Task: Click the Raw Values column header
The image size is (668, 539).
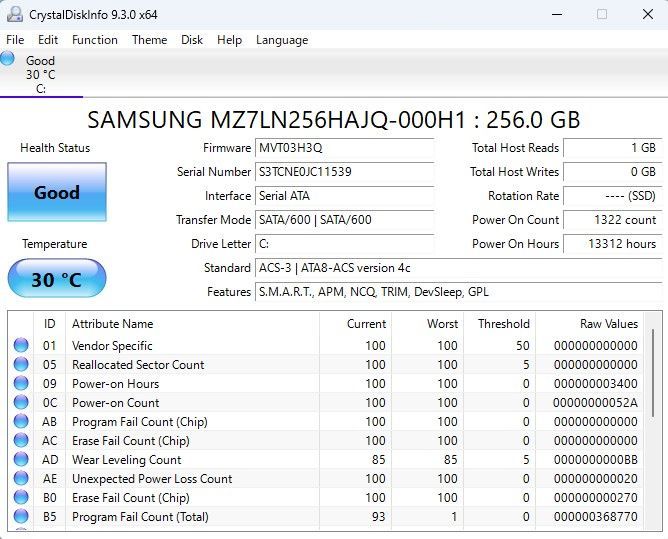Action: tap(590, 324)
